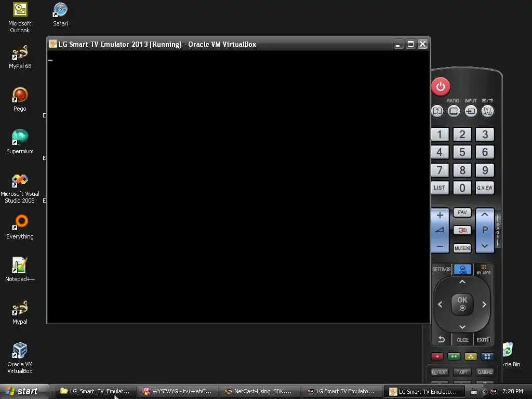Select the Supermium desktop icon
The width and height of the screenshot is (532, 399).
click(x=20, y=142)
